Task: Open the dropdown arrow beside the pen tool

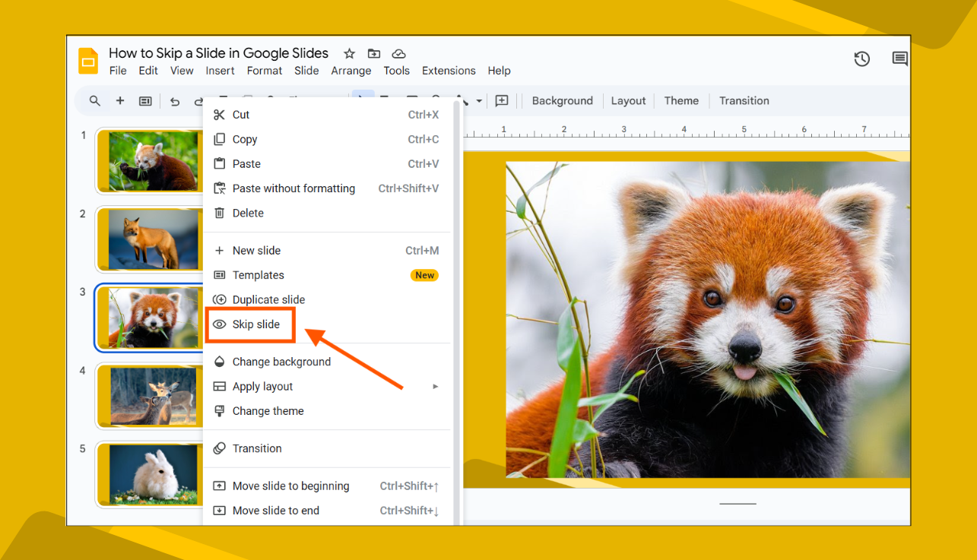Action: point(478,101)
